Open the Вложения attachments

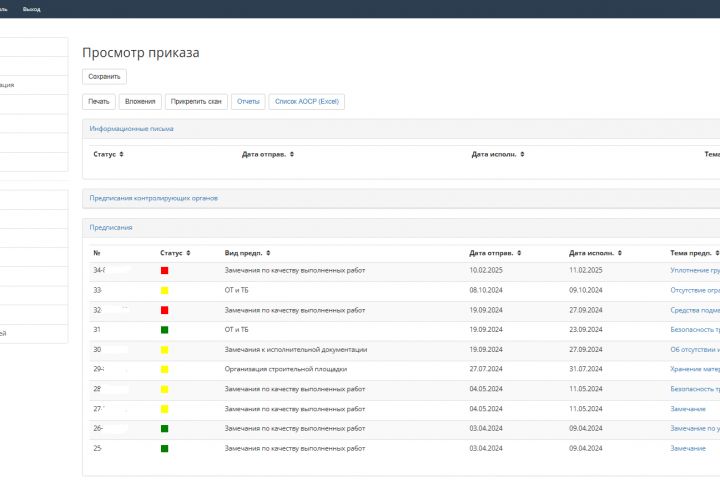(139, 101)
